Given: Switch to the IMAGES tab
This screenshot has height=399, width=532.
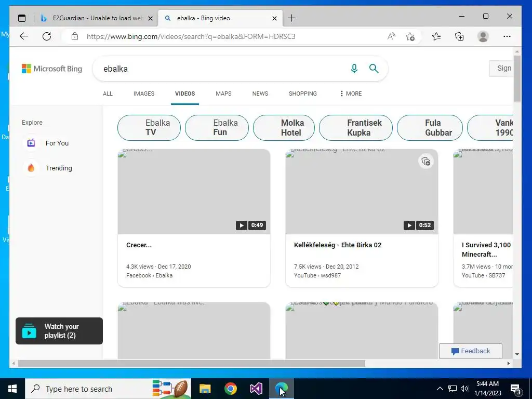Looking at the screenshot, I should 144,94.
